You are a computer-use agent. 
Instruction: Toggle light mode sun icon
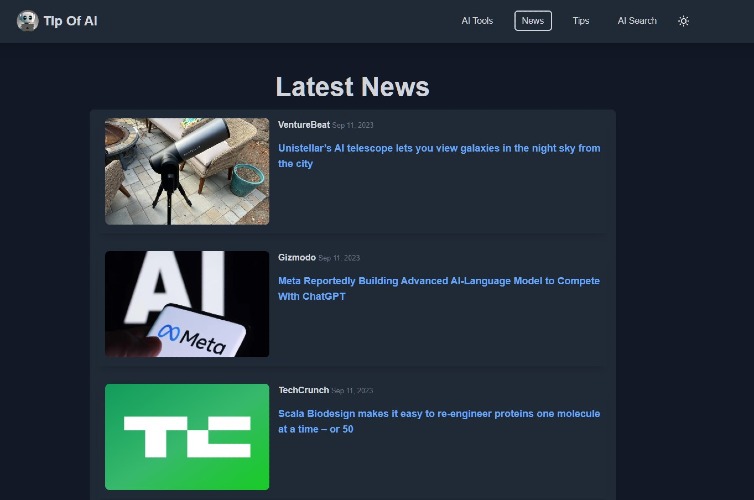click(683, 21)
